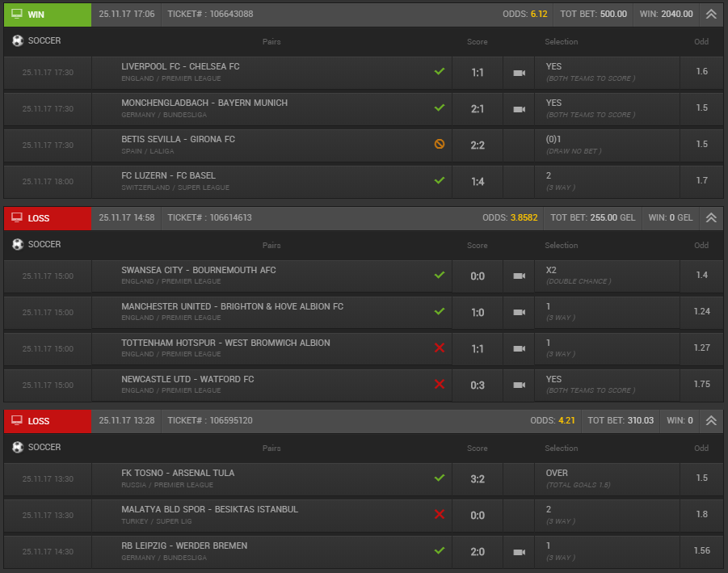
Task: Open video camera icon for Tottenham - West Bromwich
Action: [519, 348]
